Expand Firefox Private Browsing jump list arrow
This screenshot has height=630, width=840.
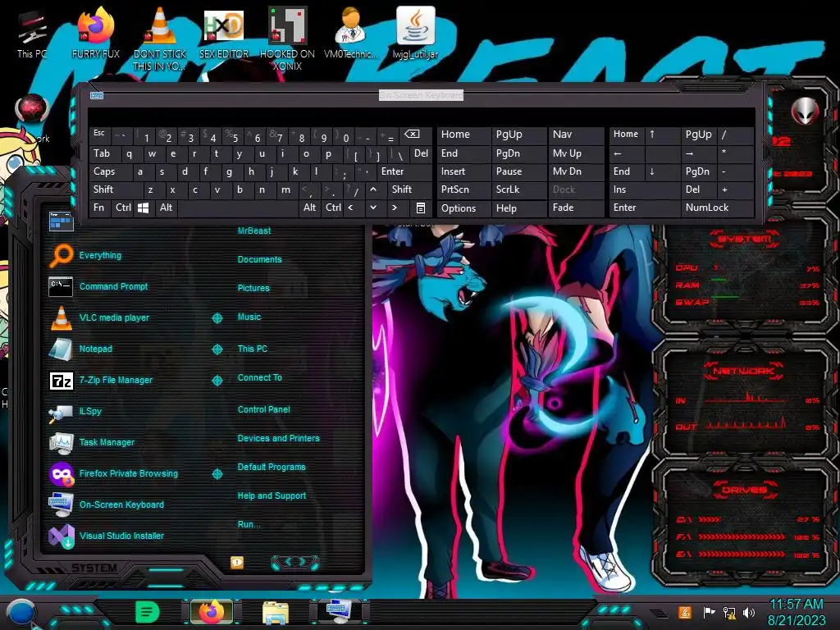[x=217, y=473]
